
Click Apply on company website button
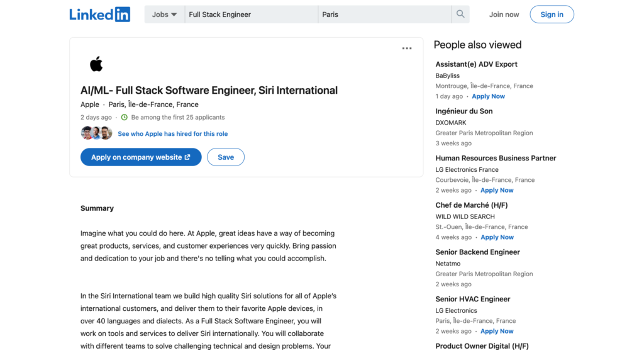pyautogui.click(x=141, y=157)
